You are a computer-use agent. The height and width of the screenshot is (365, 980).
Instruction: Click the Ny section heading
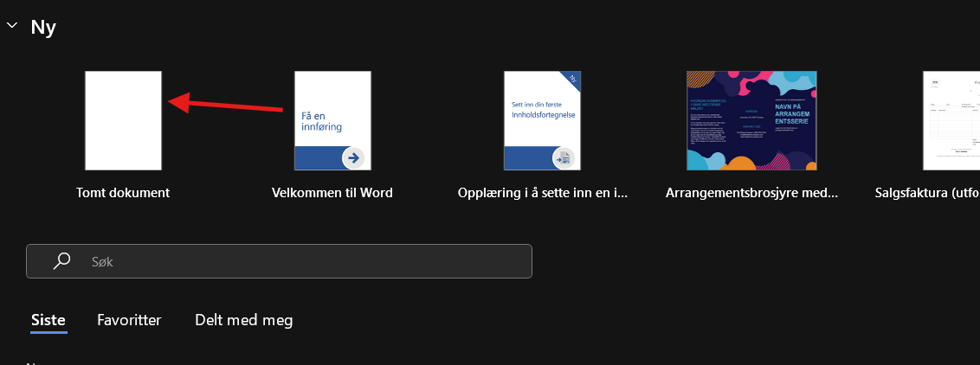pos(44,27)
